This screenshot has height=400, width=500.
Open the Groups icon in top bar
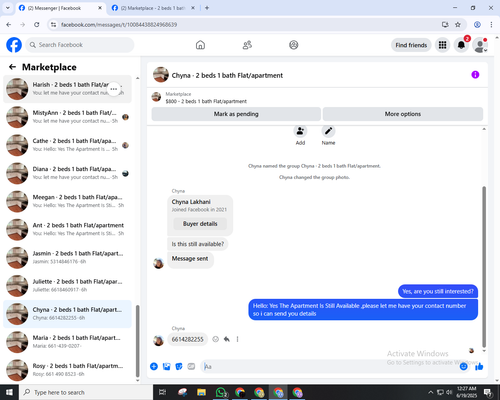coord(294,45)
